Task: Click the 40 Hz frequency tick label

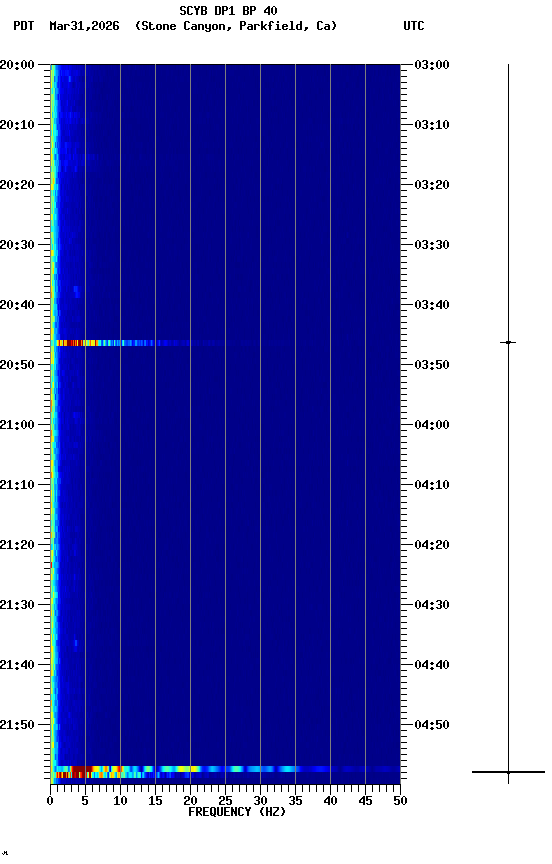Action: (x=330, y=801)
